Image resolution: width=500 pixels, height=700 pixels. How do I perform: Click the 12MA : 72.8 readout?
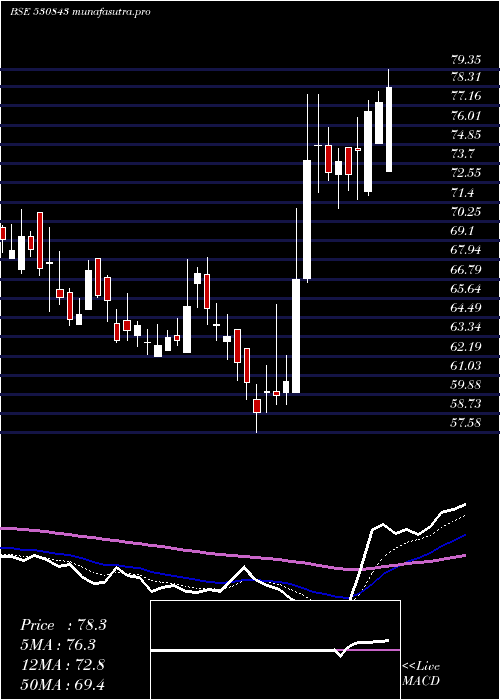pos(62,665)
